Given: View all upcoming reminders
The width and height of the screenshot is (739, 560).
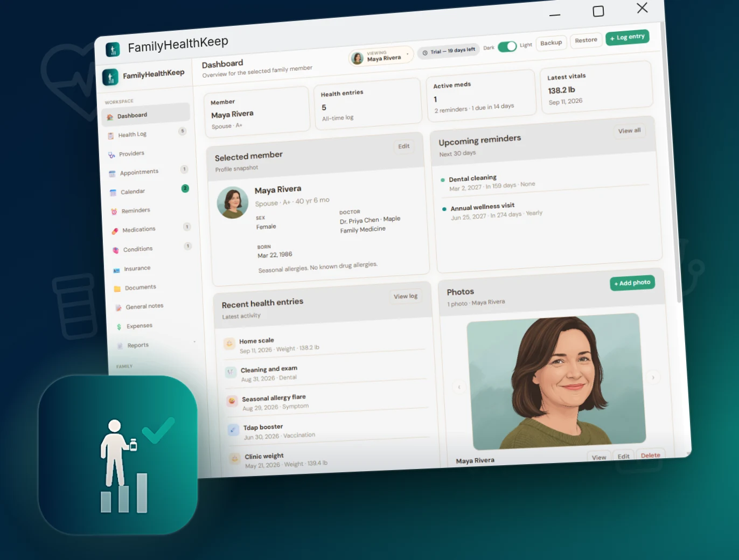Looking at the screenshot, I should [x=630, y=131].
